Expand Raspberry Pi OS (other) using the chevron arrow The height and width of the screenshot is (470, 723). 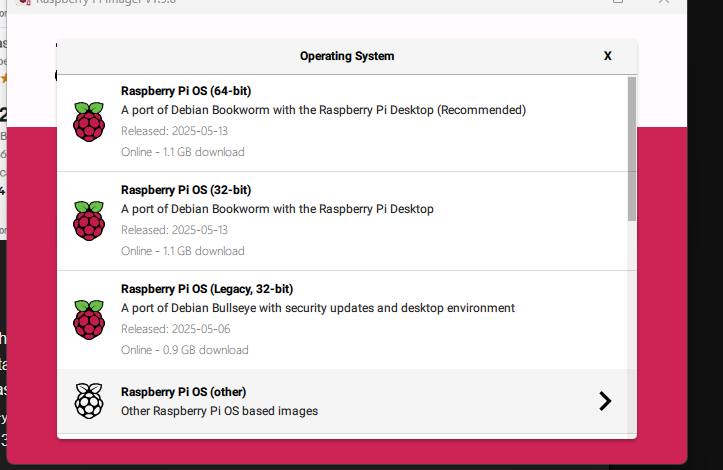(604, 401)
